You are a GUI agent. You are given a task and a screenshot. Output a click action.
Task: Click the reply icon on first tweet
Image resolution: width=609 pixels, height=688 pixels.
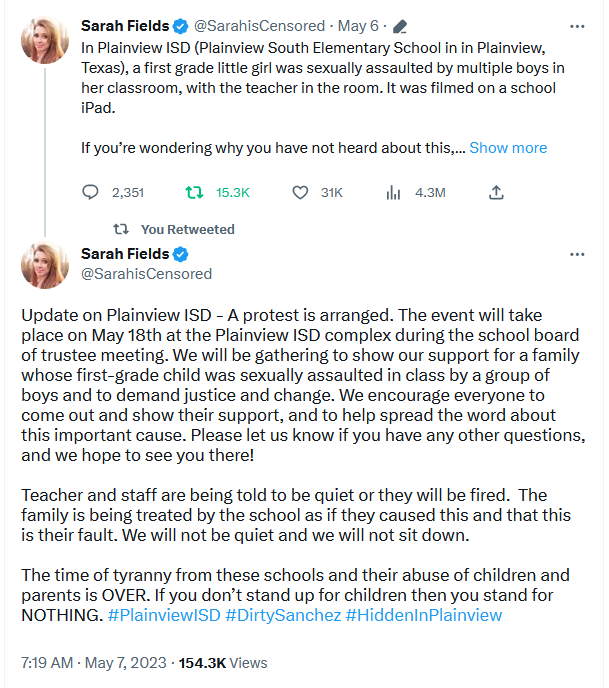(90, 192)
